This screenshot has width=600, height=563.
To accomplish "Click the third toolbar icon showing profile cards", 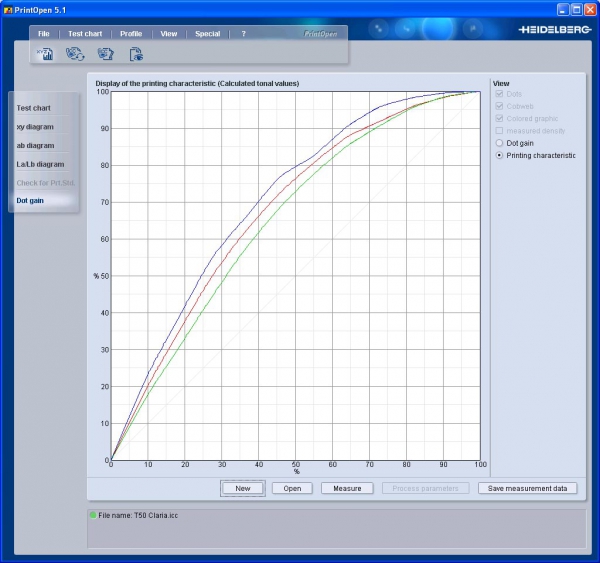I will [106, 54].
